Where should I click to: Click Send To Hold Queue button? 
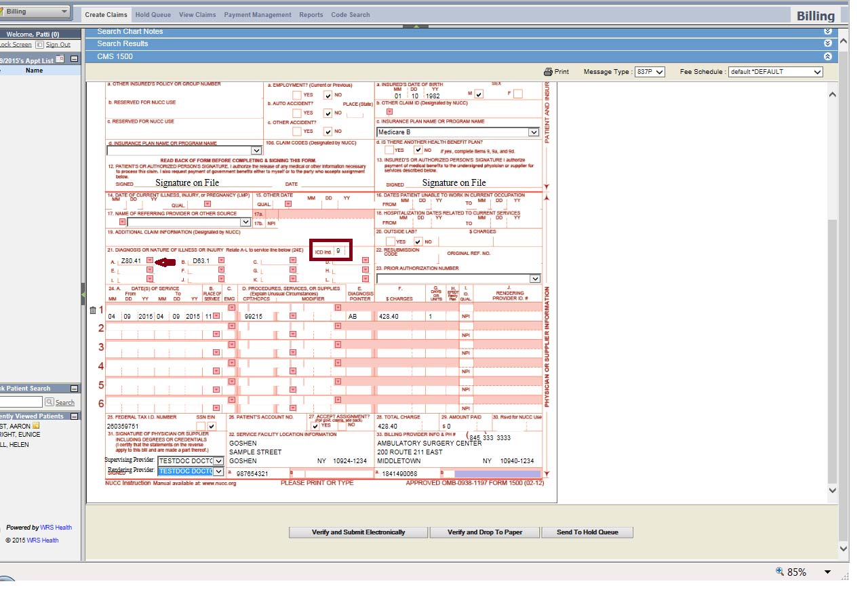click(x=587, y=532)
